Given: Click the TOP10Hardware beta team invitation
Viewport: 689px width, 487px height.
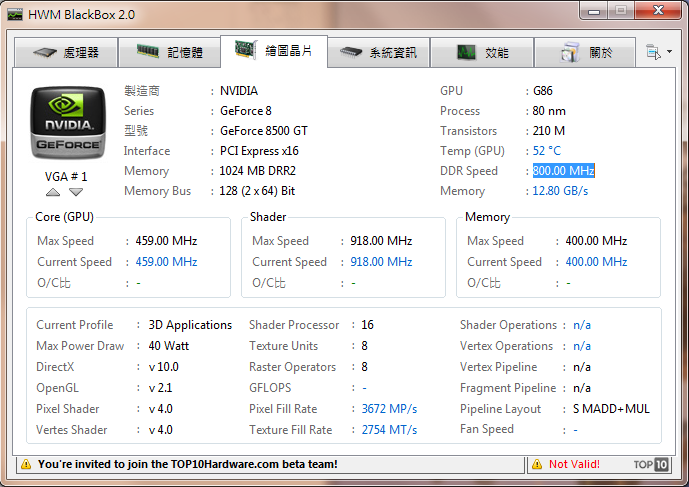Looking at the screenshot, I should click(x=188, y=464).
